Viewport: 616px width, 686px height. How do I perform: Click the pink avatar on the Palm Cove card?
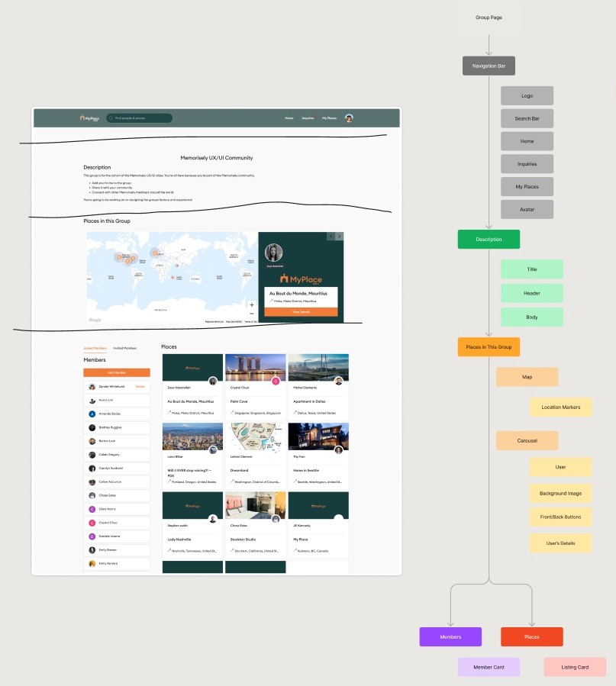[x=276, y=381]
